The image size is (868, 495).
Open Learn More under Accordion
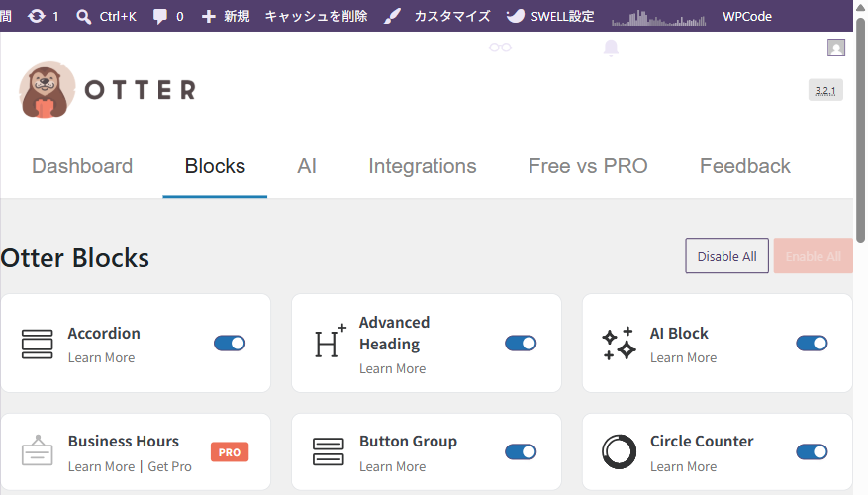click(x=101, y=357)
